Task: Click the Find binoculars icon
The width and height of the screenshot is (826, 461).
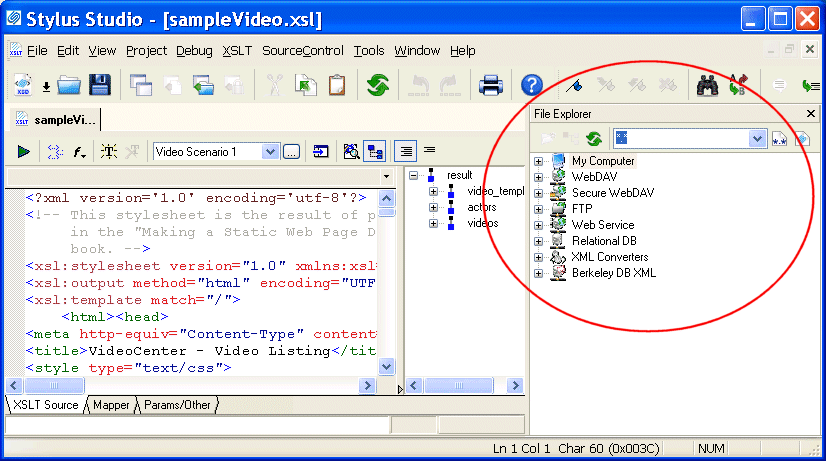Action: pos(709,85)
